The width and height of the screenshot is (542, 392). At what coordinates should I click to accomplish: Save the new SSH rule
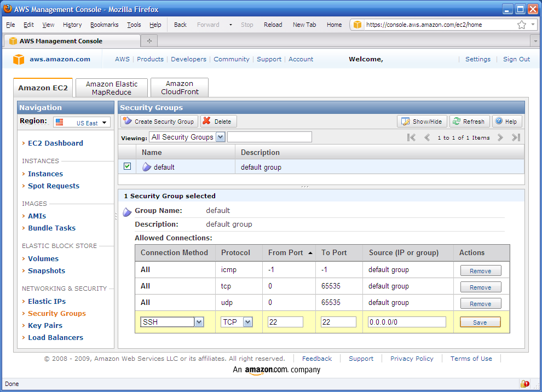[x=480, y=322]
